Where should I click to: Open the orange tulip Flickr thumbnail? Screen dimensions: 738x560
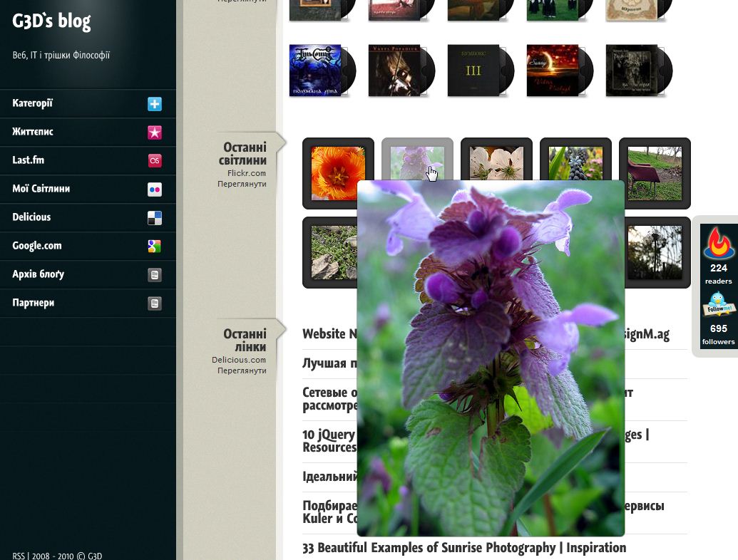(x=338, y=173)
